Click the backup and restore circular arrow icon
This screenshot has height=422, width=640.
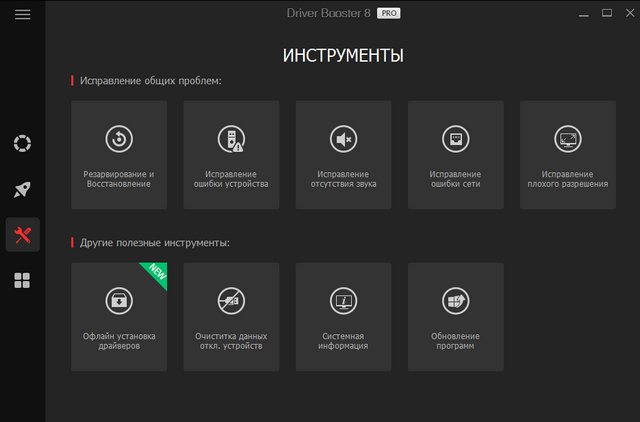pos(119,139)
